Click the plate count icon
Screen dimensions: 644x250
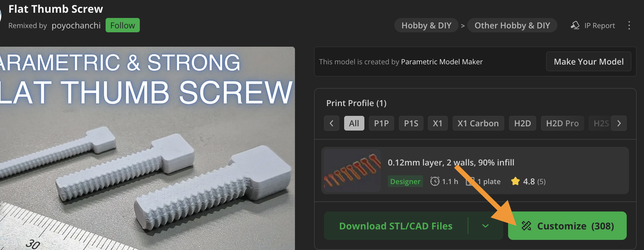(470, 181)
